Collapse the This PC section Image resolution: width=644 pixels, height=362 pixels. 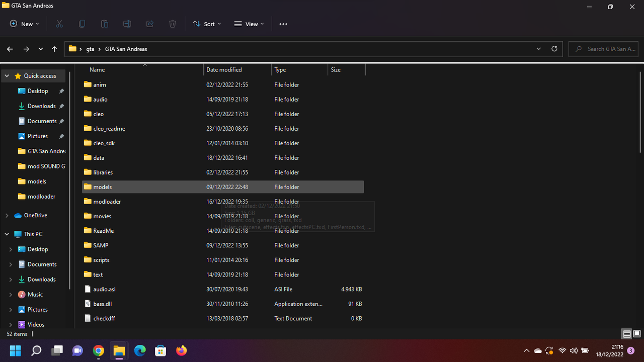click(x=7, y=234)
